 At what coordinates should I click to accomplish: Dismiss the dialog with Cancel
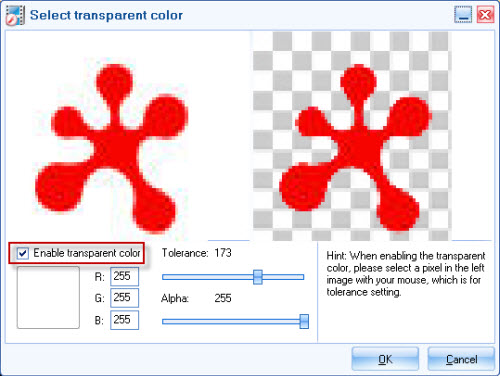[x=461, y=359]
